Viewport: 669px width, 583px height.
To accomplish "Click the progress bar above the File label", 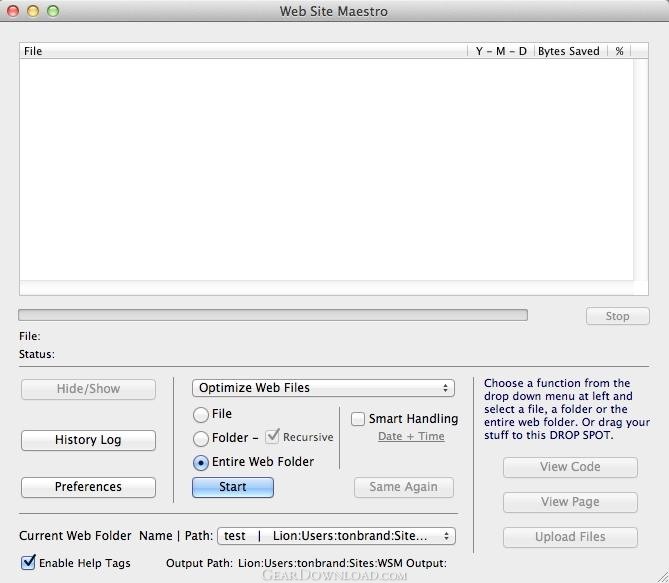I will click(273, 315).
